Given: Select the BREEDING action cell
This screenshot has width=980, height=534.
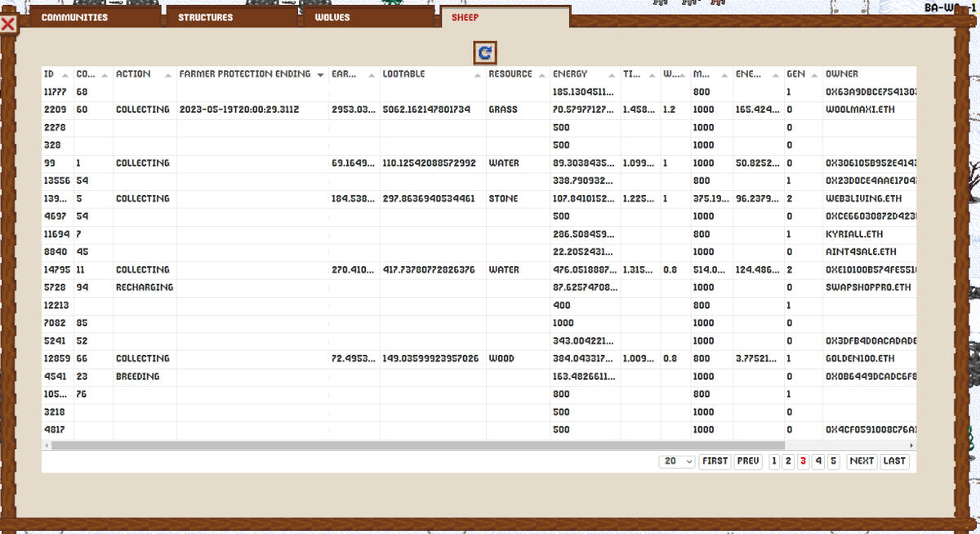Looking at the screenshot, I should tap(145, 376).
